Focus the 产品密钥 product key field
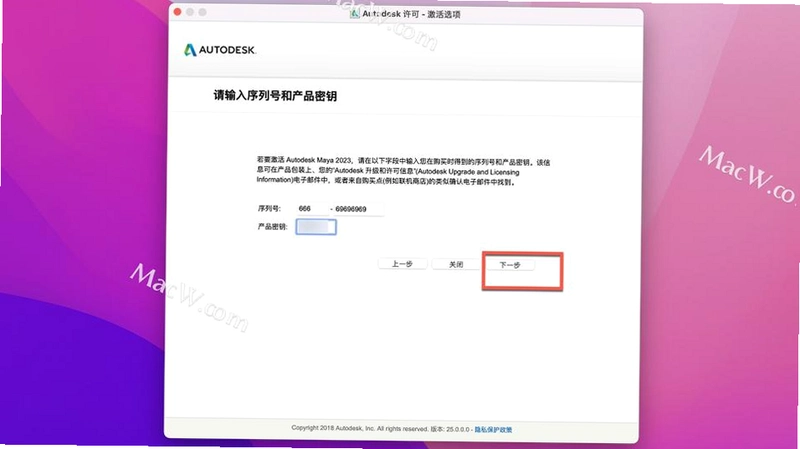The width and height of the screenshot is (800, 449). coord(316,227)
